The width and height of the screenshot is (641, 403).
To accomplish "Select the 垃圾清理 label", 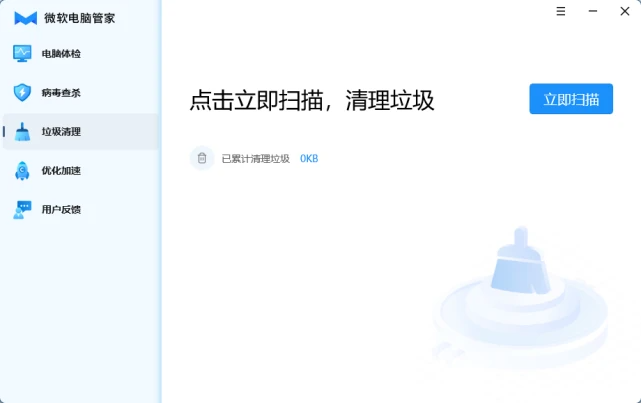I will 61,132.
